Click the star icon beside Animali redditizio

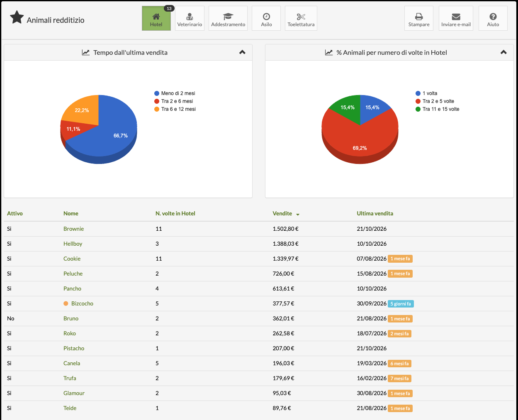tap(17, 17)
